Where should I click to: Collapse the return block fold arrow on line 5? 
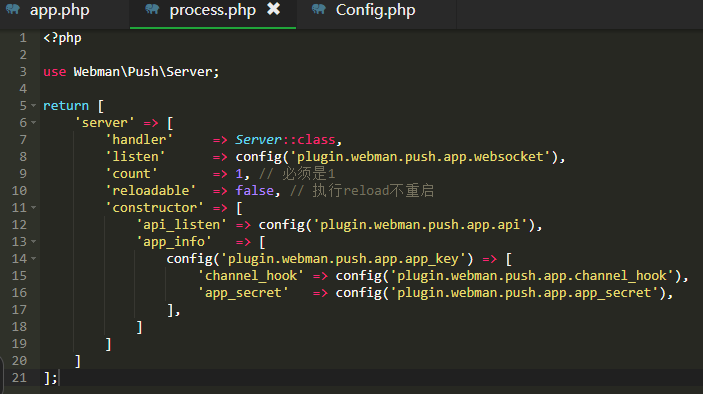pyautogui.click(x=34, y=106)
